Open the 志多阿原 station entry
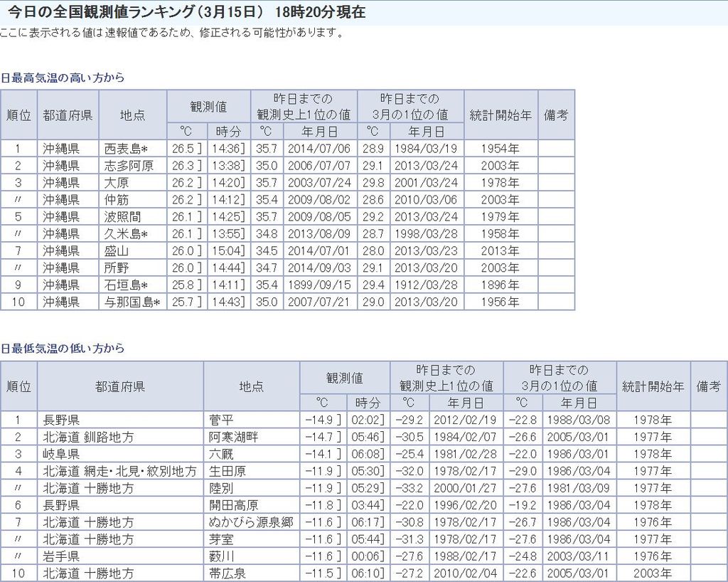Viewport: 728px width, 582px height. [x=128, y=166]
